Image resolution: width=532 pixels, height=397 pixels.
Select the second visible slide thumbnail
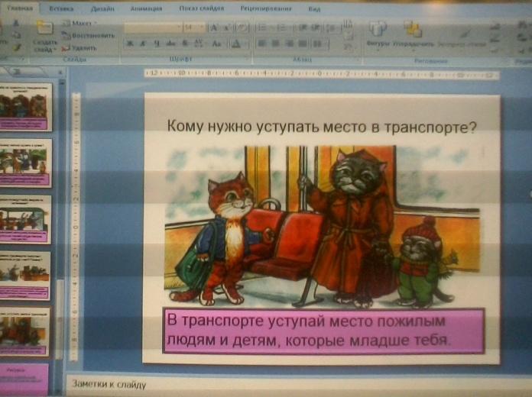tap(26, 163)
